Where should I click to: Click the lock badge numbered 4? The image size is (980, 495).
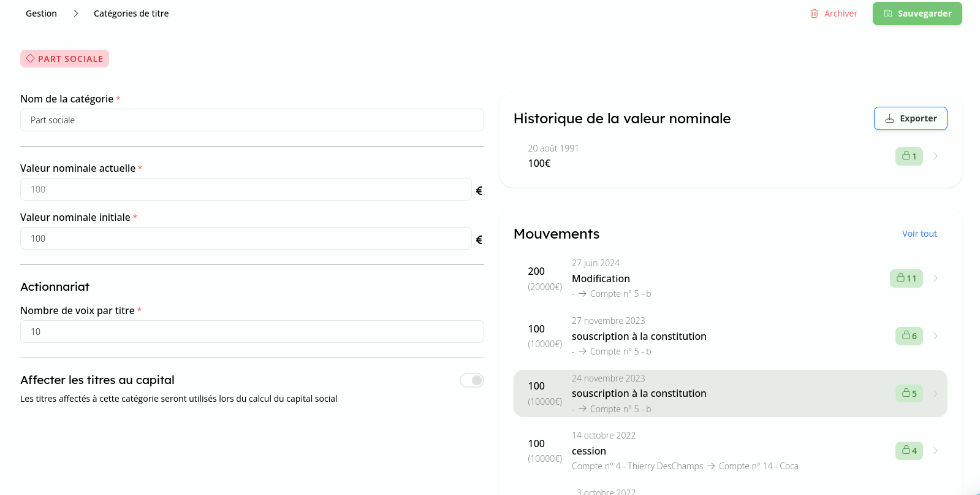click(909, 451)
